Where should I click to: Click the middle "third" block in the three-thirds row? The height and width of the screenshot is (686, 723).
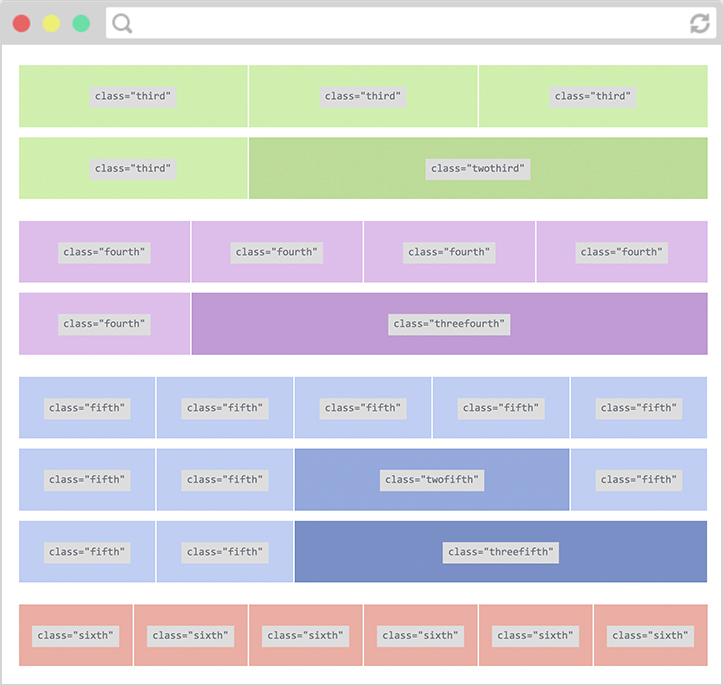coord(363,96)
